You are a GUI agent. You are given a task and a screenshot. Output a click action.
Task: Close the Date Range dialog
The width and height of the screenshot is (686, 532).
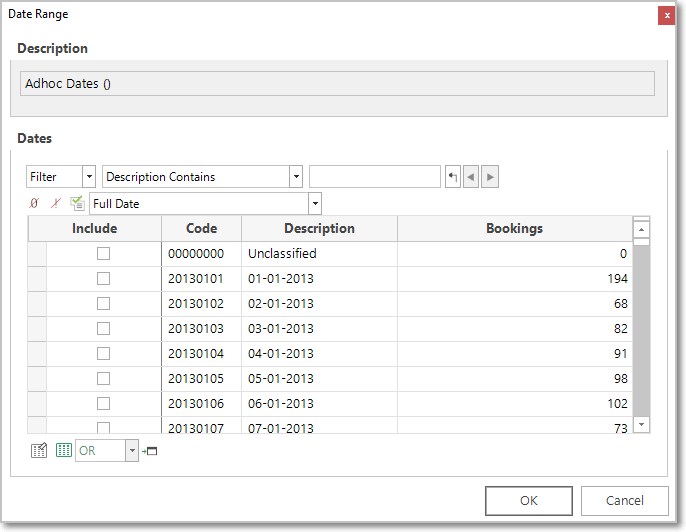click(x=667, y=16)
